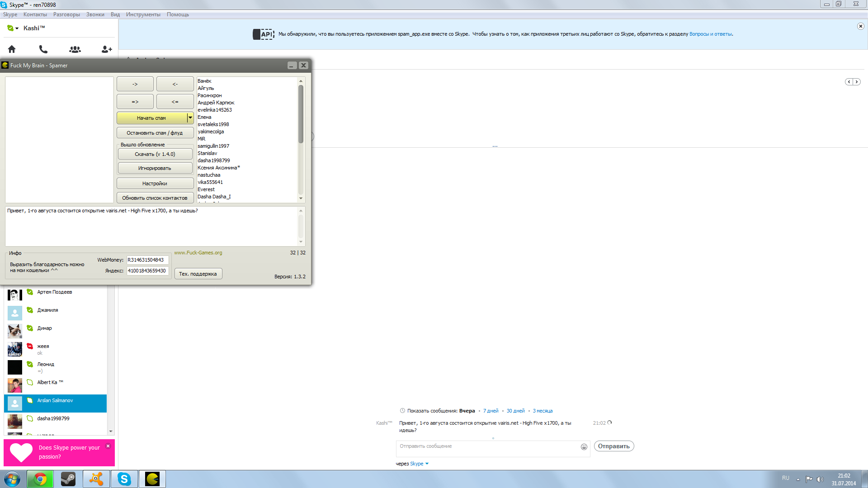Click the single left arrow <- button
This screenshot has width=868, height=488.
(x=175, y=84)
